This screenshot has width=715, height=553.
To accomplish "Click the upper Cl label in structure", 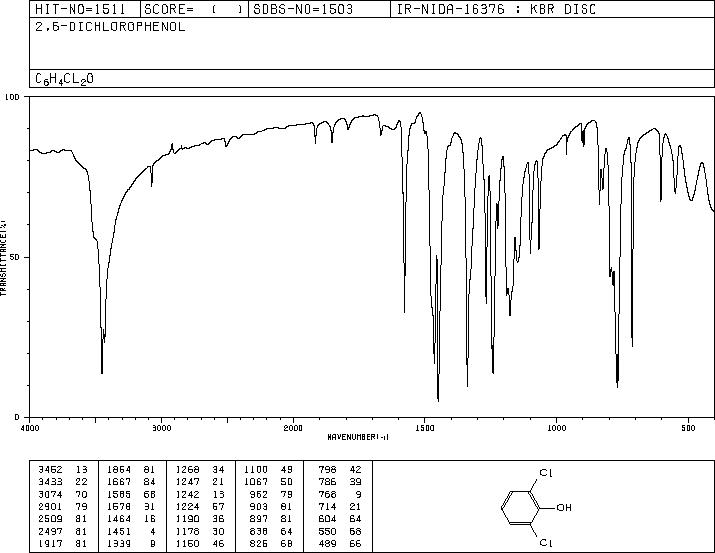I will click(546, 473).
